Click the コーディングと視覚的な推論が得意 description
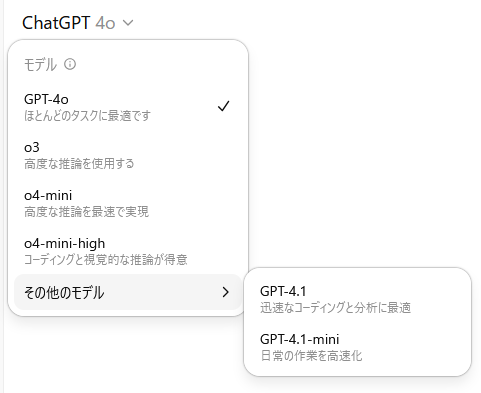This screenshot has height=393, width=481. point(106,259)
